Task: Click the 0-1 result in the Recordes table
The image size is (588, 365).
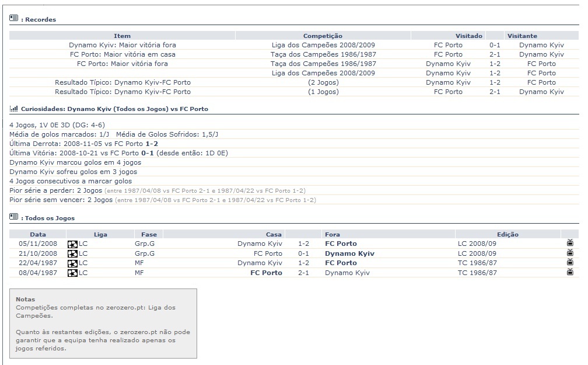Action: coord(495,45)
